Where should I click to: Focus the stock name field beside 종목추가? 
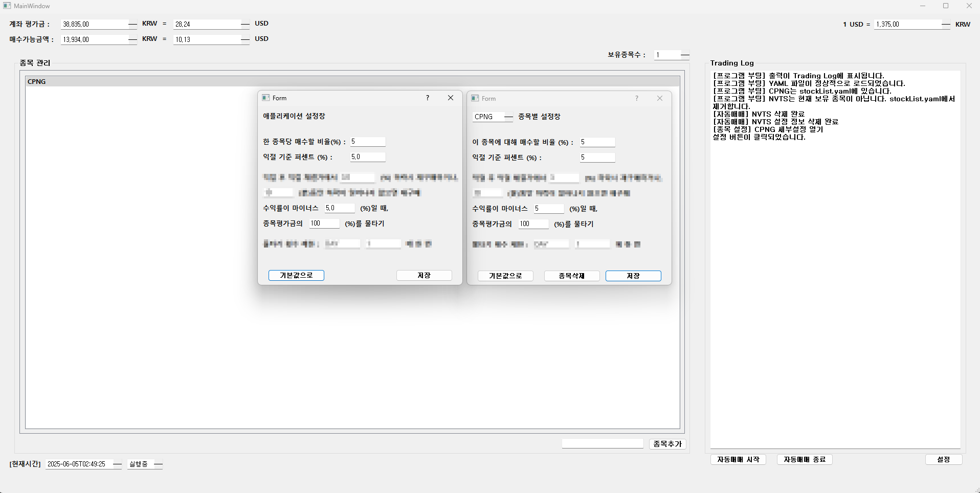pos(603,443)
